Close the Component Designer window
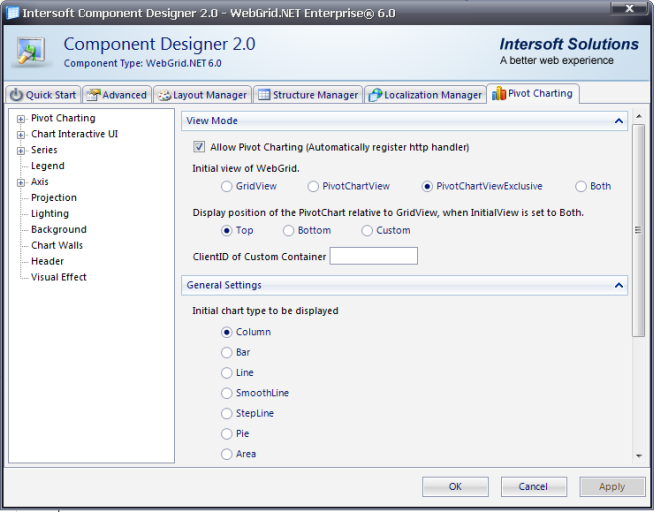 click(630, 8)
